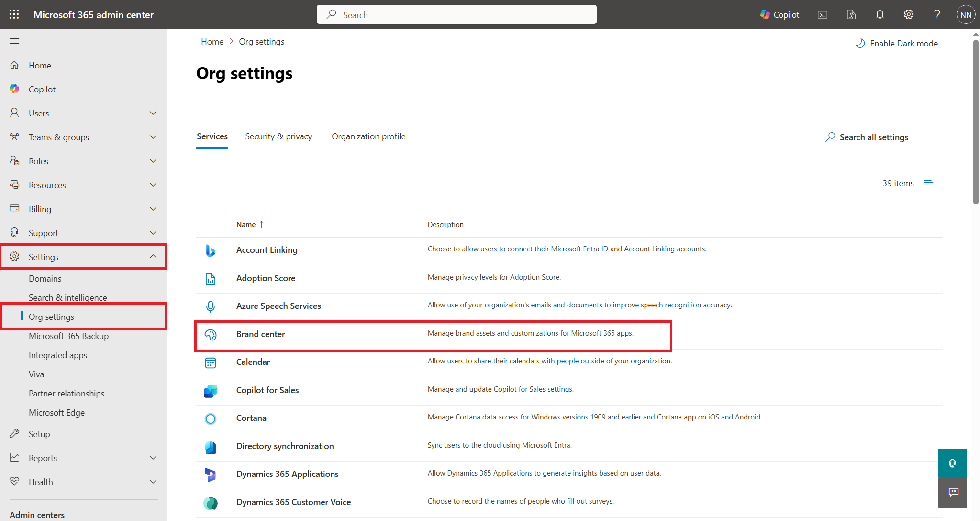Viewport: 980px width, 521px height.
Task: Switch to Security & privacy tab
Action: click(278, 136)
